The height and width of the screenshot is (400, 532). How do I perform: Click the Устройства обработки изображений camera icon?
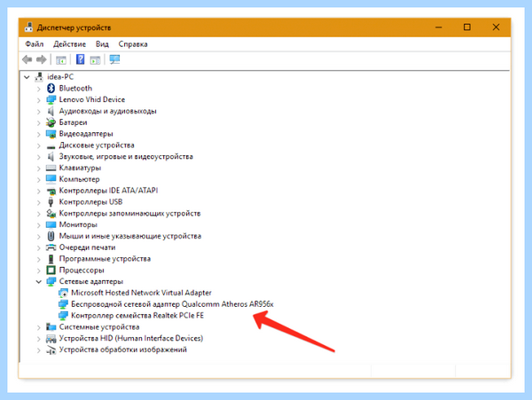51,349
